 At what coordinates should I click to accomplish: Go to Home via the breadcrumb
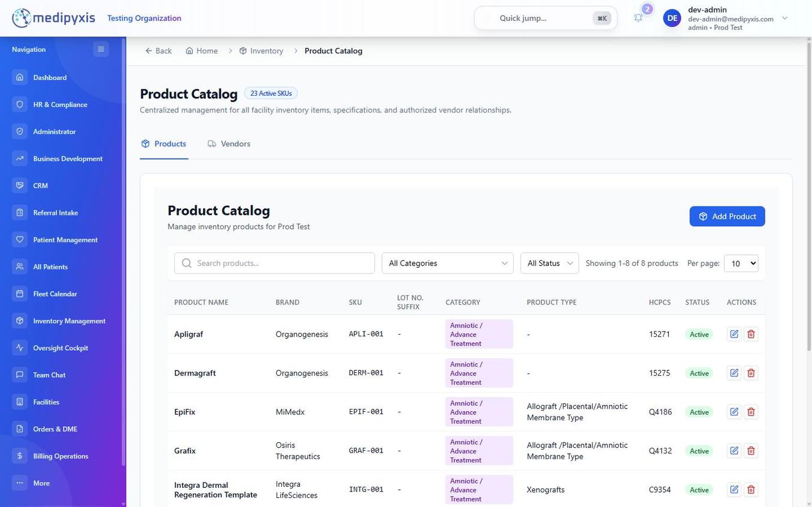[202, 51]
